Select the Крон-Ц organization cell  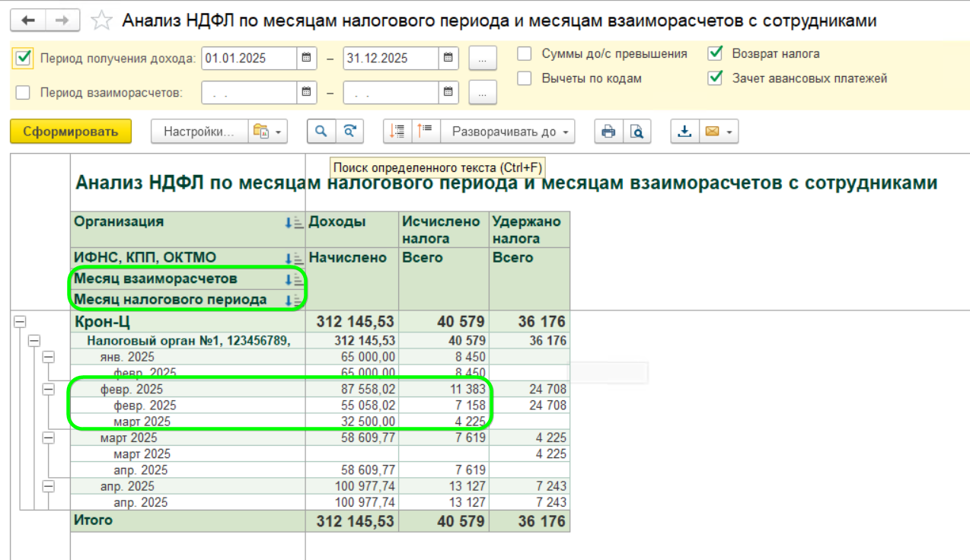coord(188,322)
